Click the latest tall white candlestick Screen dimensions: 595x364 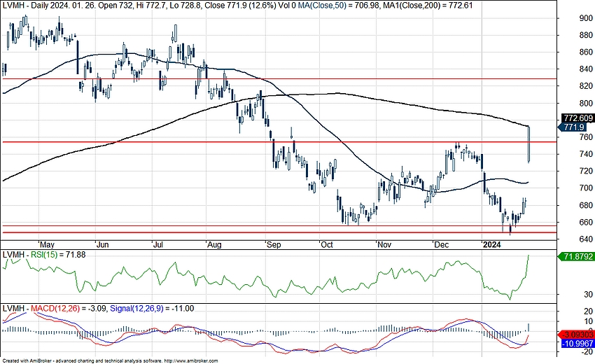[528, 144]
